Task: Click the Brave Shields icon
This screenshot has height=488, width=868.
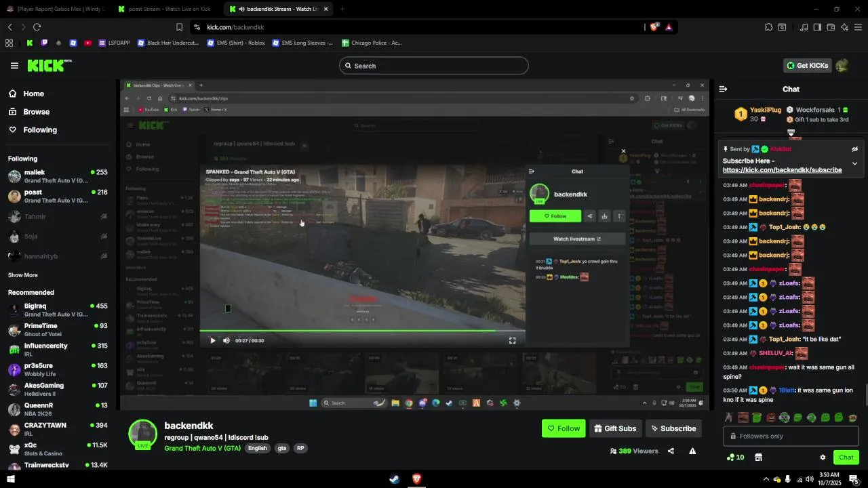Action: pos(654,27)
